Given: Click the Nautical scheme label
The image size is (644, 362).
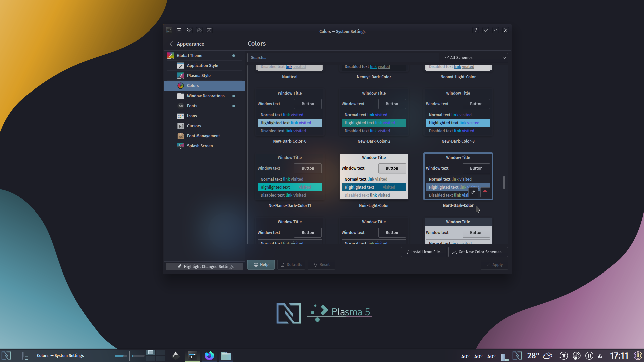Looking at the screenshot, I should [x=290, y=77].
